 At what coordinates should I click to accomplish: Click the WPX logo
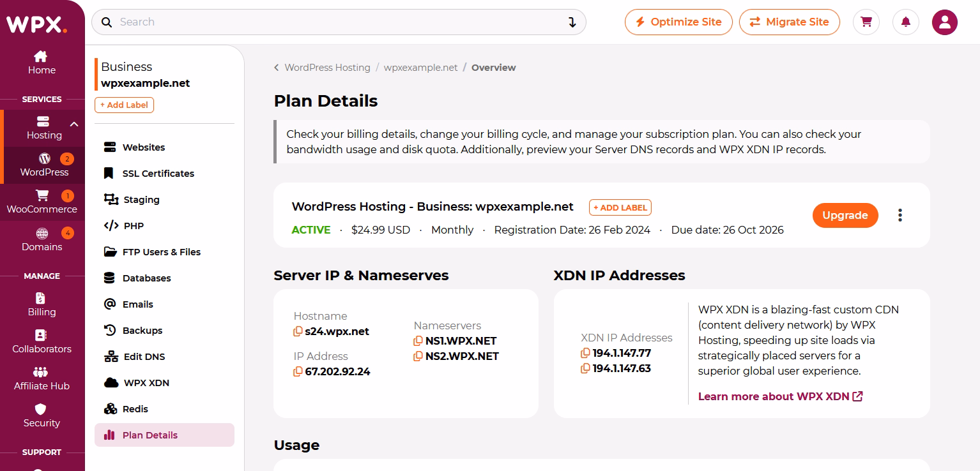(x=36, y=24)
